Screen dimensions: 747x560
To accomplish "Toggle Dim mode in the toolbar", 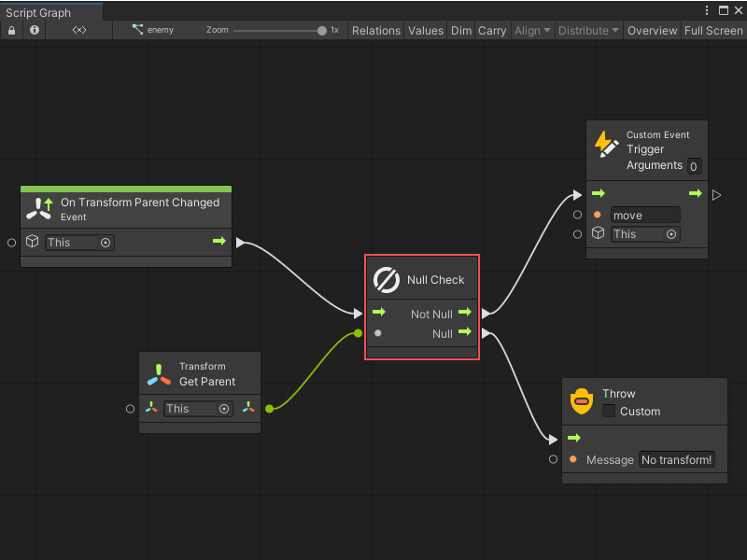I will point(460,30).
